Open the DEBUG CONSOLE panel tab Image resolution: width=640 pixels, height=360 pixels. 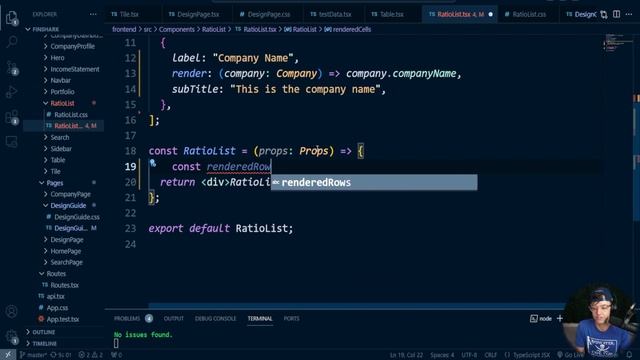pos(215,318)
